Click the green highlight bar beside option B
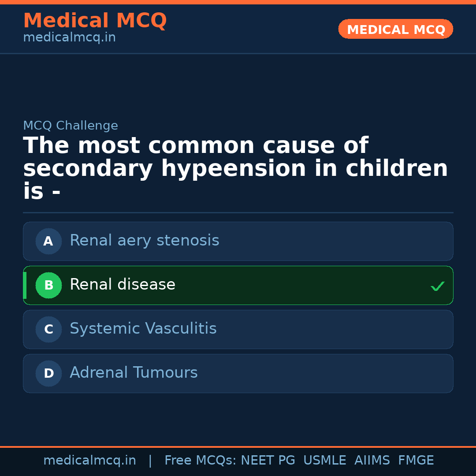The image size is (476, 476). click(x=25, y=285)
